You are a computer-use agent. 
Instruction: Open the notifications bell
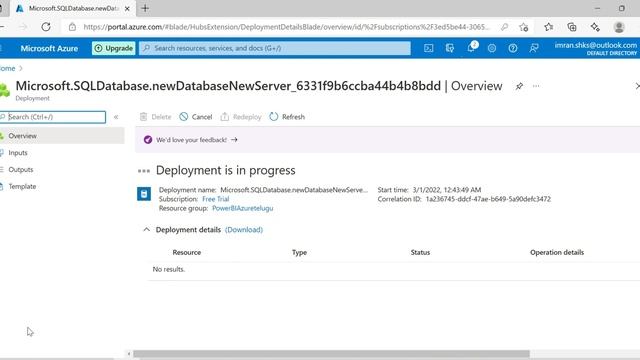(x=471, y=47)
